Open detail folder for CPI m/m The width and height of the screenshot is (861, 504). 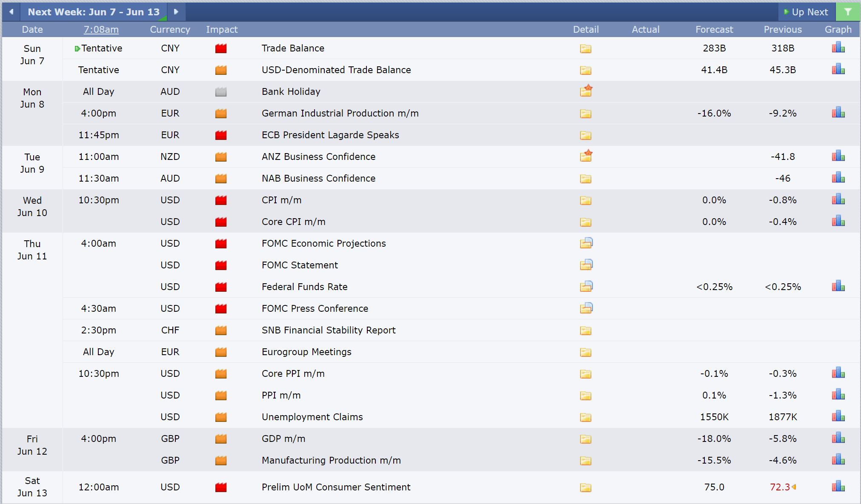click(x=586, y=200)
